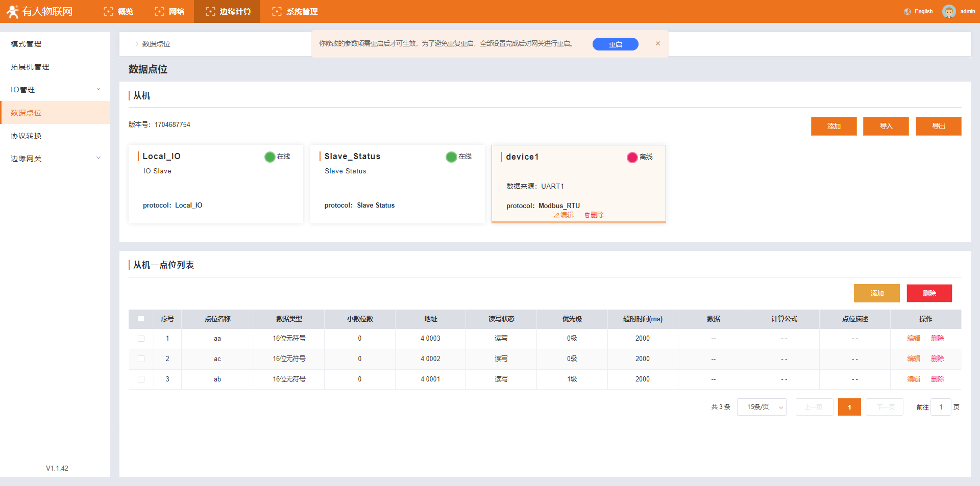The width and height of the screenshot is (980, 486).
Task: Click the red offline status indicator of device1
Action: coord(632,157)
